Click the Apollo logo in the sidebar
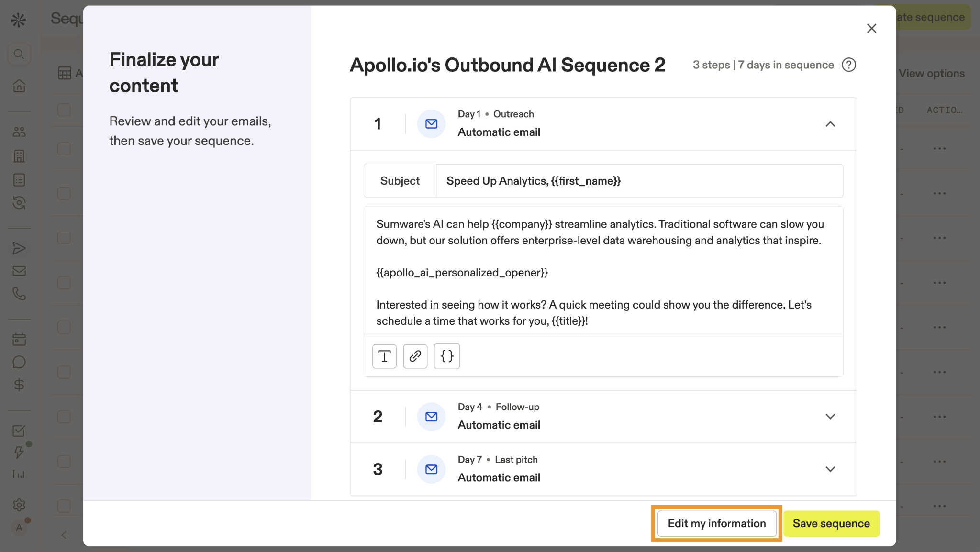Screen dimensions: 980x552 [x=19, y=20]
